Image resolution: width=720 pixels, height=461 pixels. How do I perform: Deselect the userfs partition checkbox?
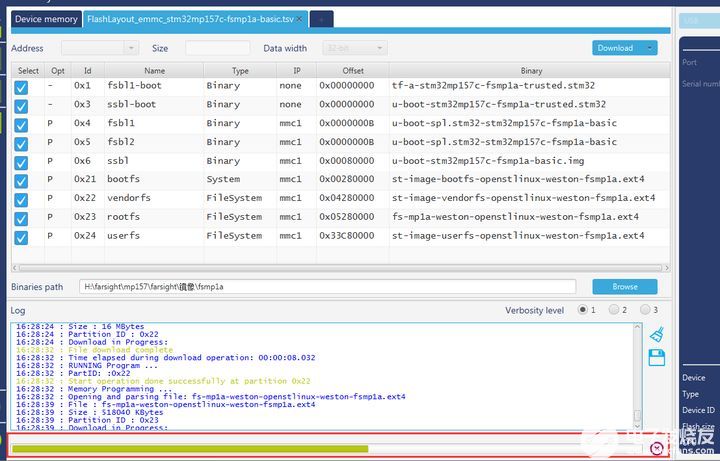point(22,237)
